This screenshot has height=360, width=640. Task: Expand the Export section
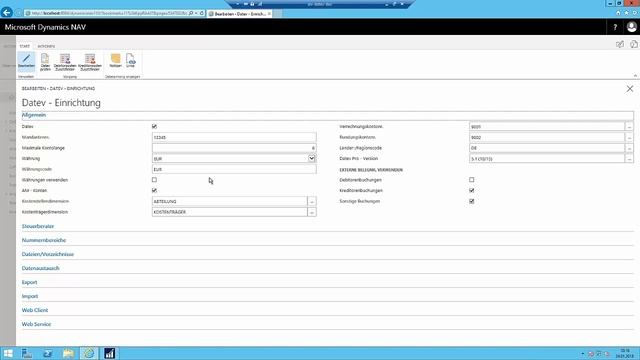(x=29, y=282)
